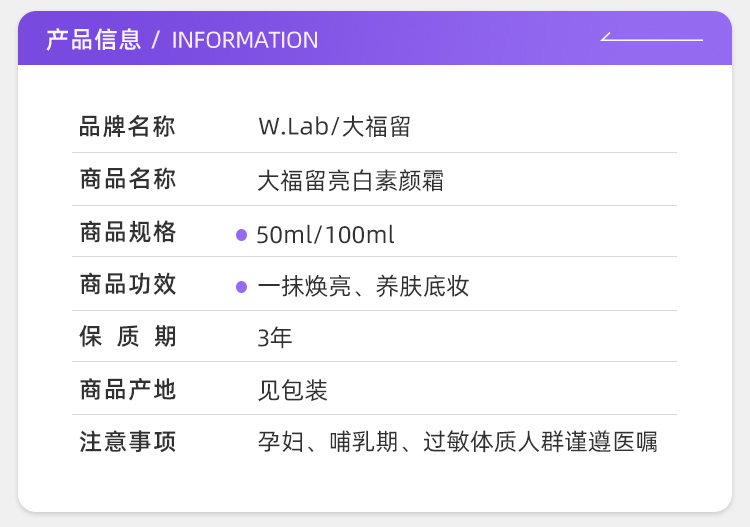Select the 商品功效 label
This screenshot has height=527, width=750.
tap(128, 285)
